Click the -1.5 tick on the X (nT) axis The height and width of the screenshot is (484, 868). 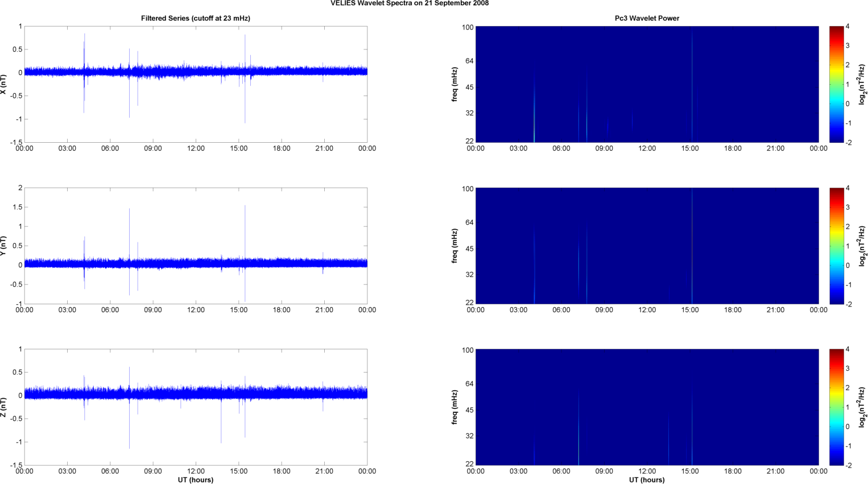click(x=16, y=142)
